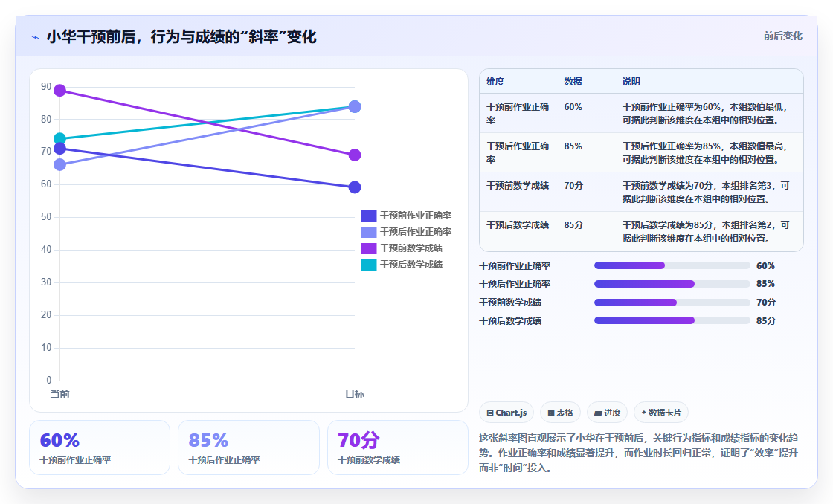Click the 干预后作业正确率 85% progress bar
This screenshot has width=833, height=504.
coord(672,284)
